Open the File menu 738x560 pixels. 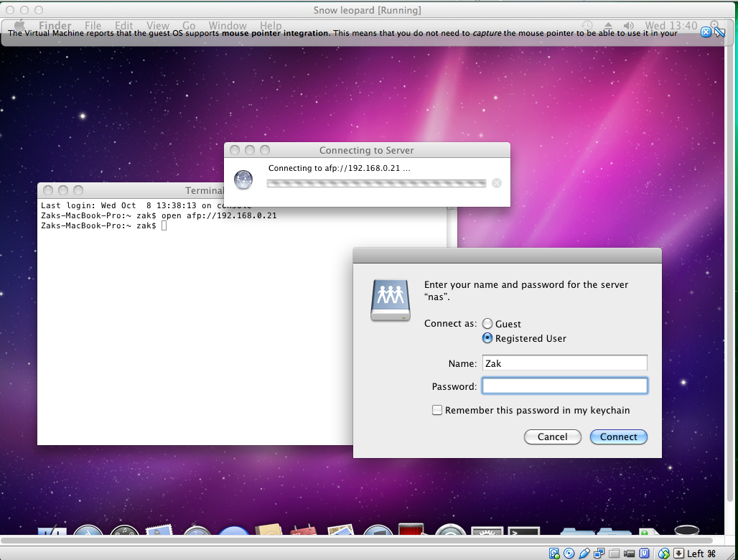(93, 25)
